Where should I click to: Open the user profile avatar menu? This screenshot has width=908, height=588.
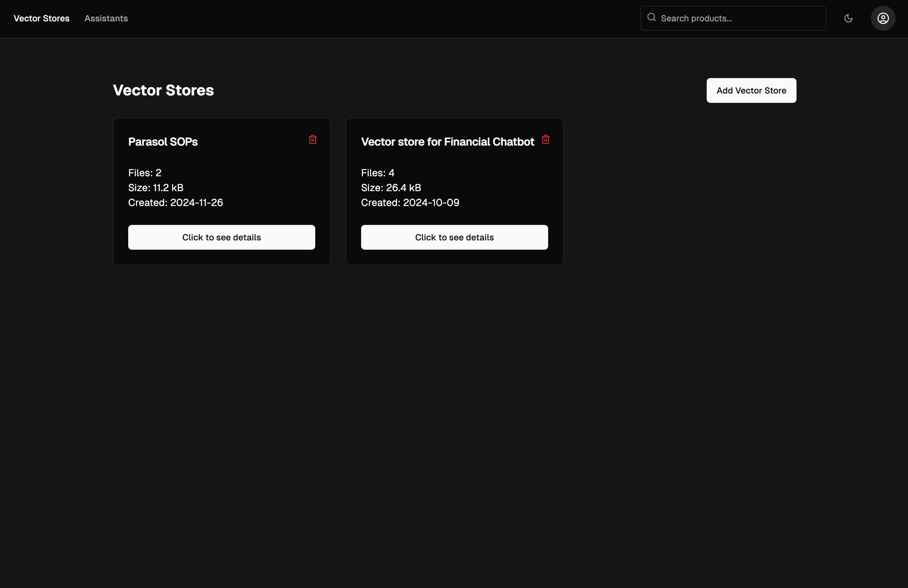coord(882,18)
